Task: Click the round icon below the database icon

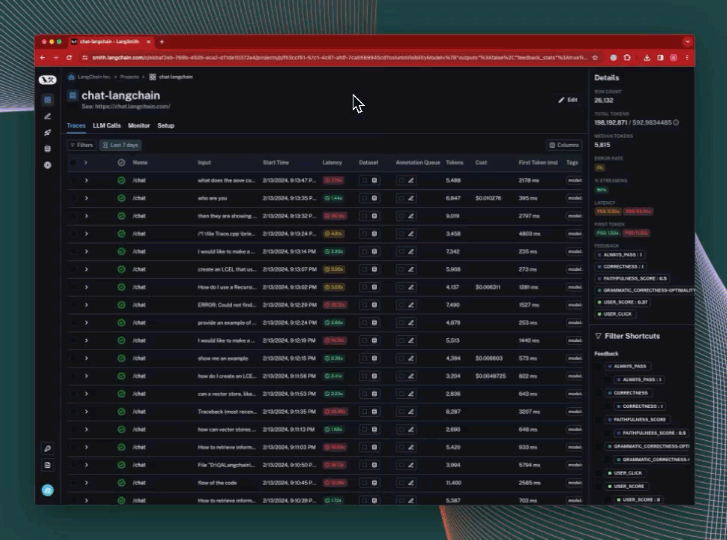Action: pos(47,165)
